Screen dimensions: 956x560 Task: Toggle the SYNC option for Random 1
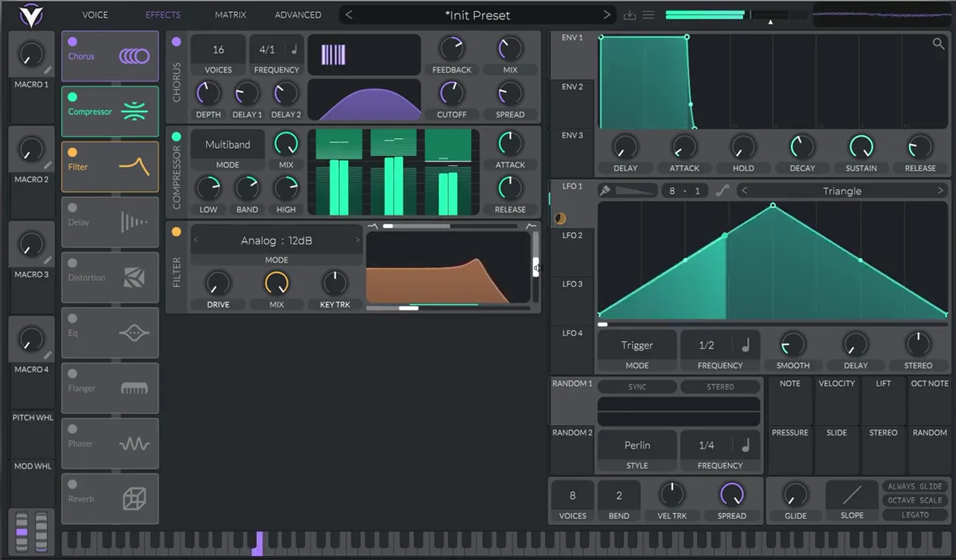[637, 387]
